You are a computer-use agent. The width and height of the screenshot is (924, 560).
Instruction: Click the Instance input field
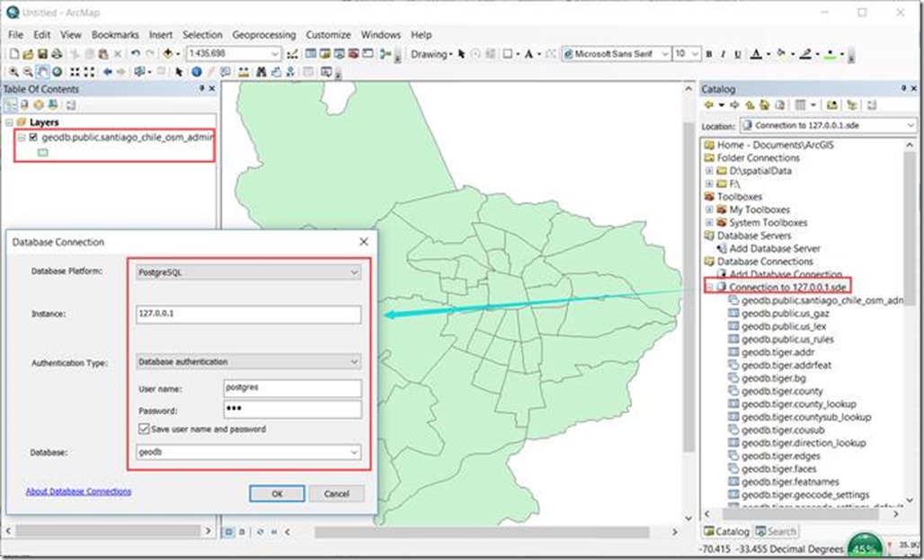248,315
